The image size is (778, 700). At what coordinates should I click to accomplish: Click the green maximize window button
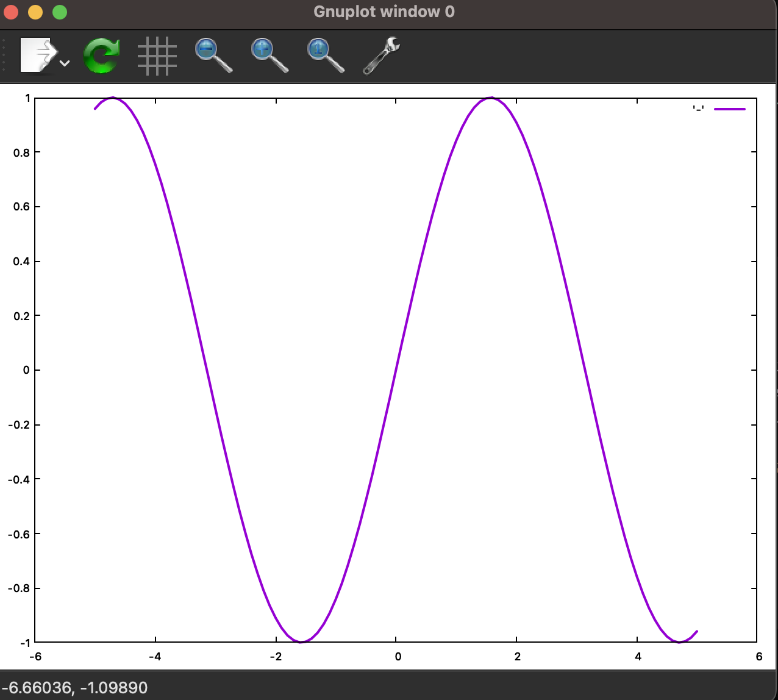click(x=59, y=12)
